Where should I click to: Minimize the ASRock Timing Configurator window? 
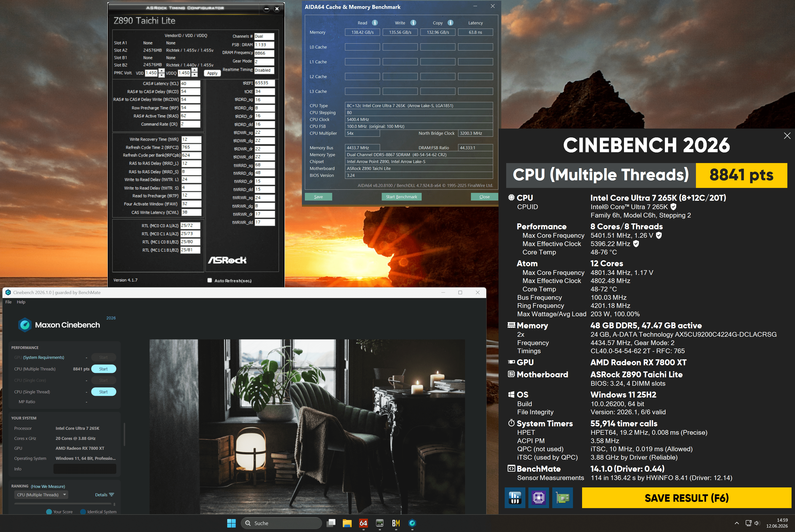266,9
